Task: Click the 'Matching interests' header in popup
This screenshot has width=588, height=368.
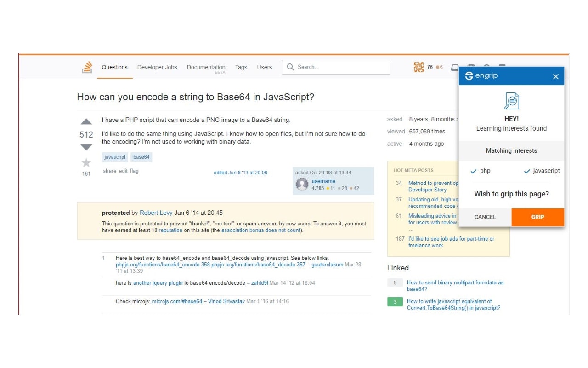Action: 511,150
